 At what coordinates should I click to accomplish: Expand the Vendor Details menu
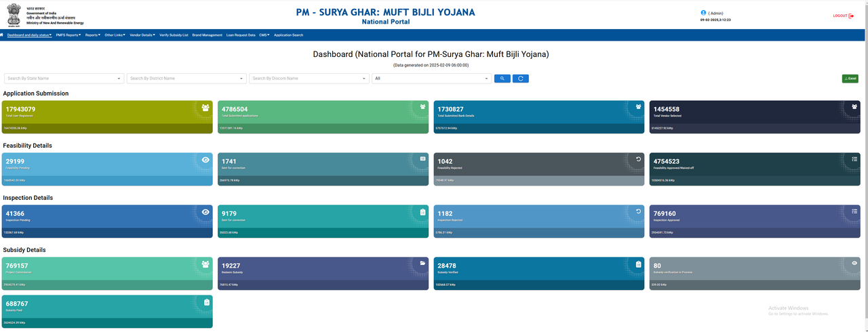(x=142, y=35)
